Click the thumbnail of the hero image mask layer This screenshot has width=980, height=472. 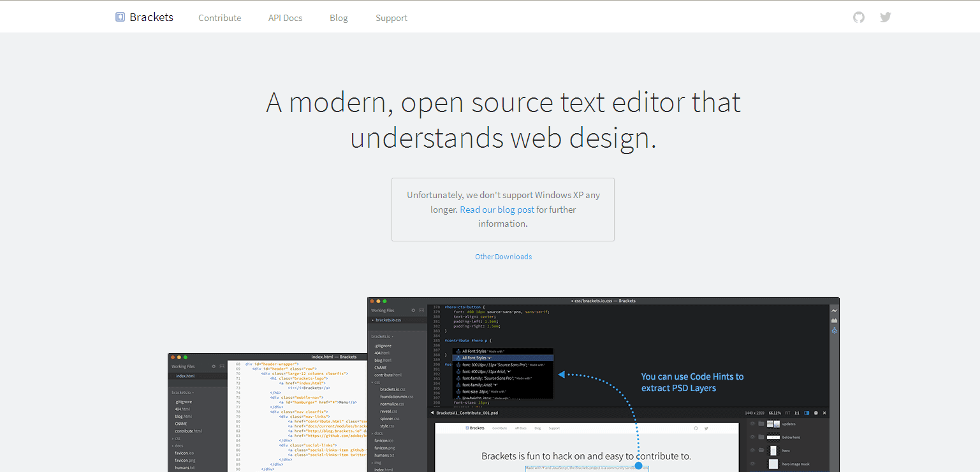click(773, 464)
